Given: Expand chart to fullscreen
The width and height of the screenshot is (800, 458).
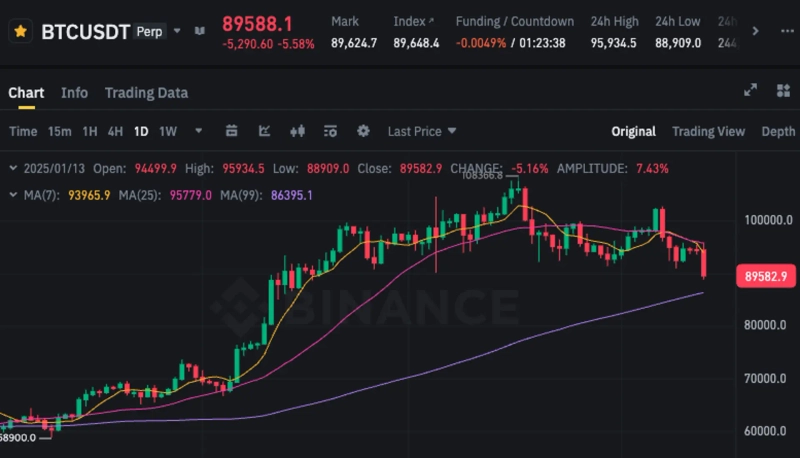Looking at the screenshot, I should [x=751, y=91].
